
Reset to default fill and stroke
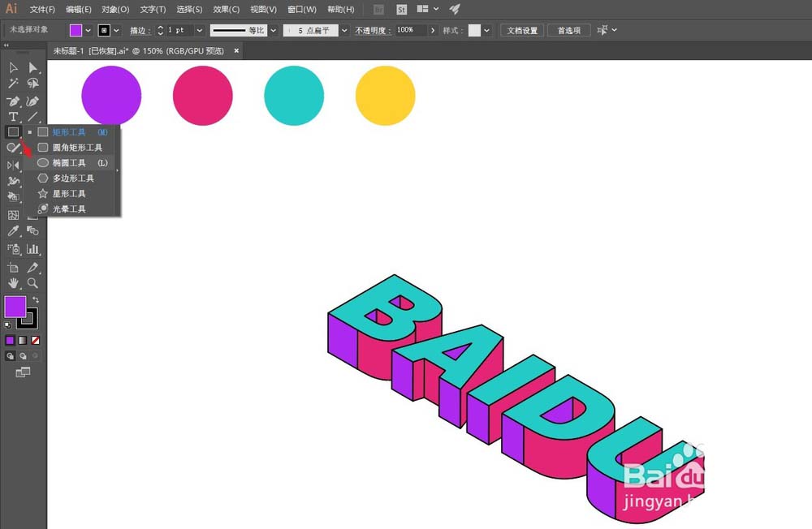click(x=8, y=325)
